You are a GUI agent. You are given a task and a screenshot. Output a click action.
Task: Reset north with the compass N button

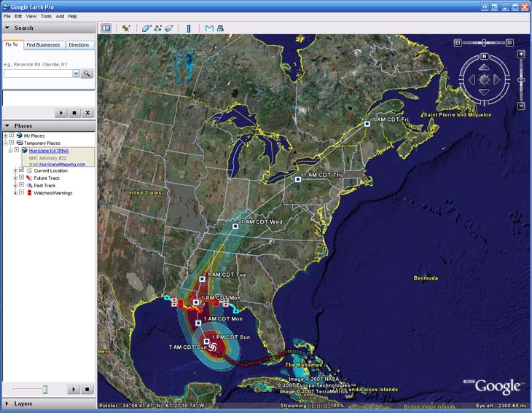point(484,56)
